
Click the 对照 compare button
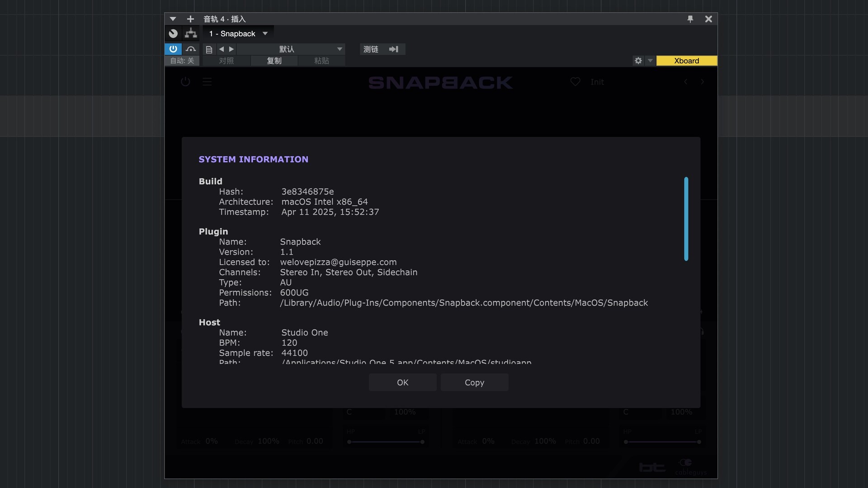pyautogui.click(x=226, y=61)
